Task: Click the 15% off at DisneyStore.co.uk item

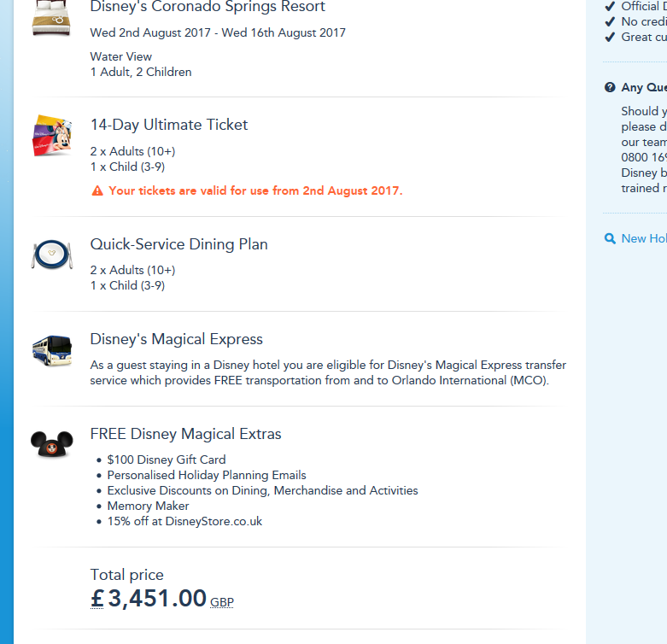Action: click(x=184, y=521)
